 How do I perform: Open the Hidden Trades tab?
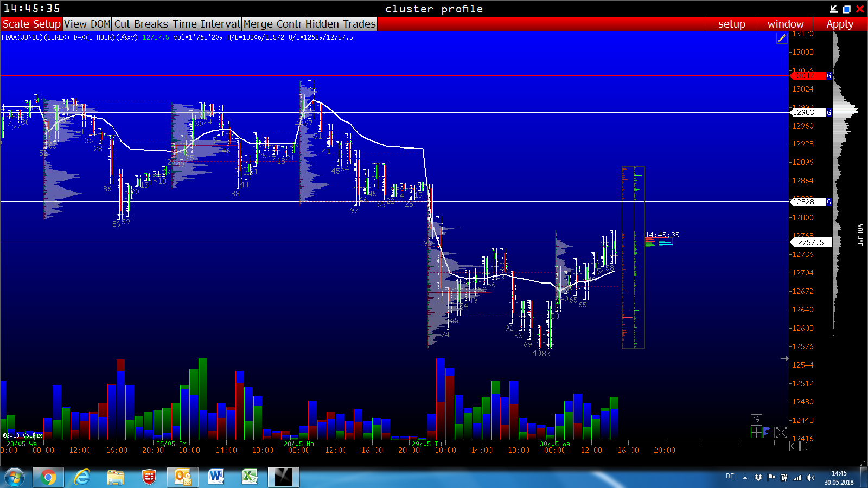tap(341, 24)
